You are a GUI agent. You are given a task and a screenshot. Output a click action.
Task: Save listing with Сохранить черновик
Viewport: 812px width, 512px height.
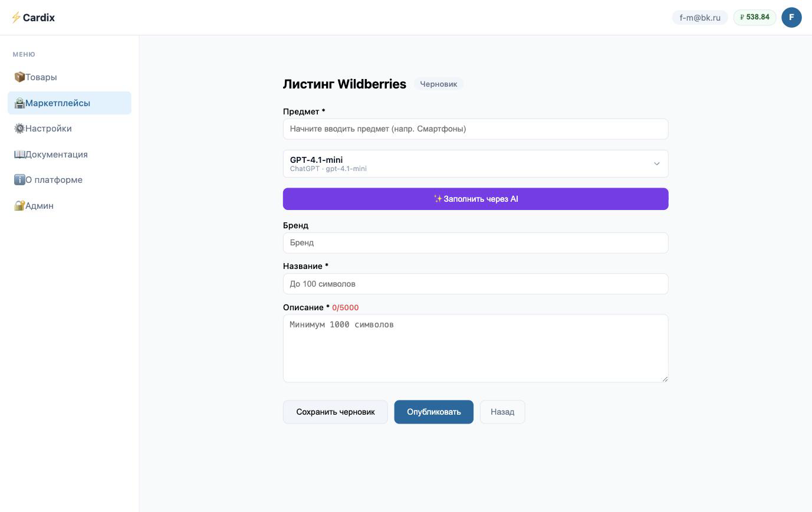point(336,412)
